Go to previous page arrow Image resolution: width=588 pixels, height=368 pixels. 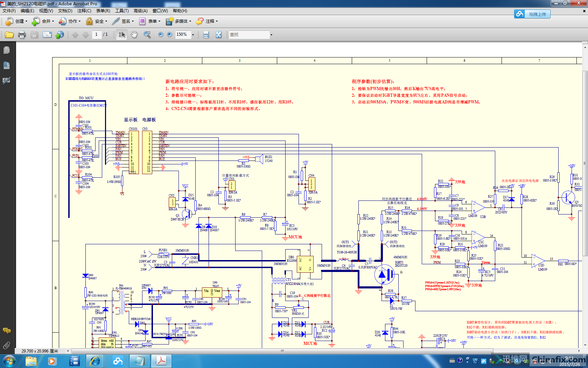tap(75, 35)
